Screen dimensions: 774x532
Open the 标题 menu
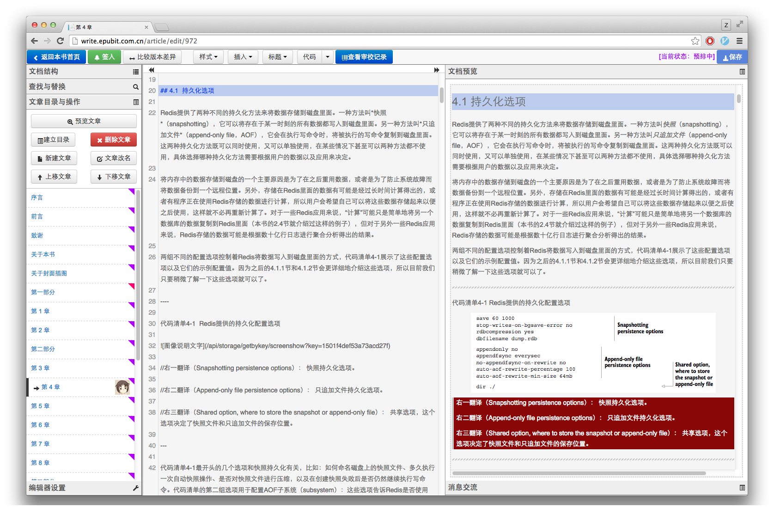(x=277, y=56)
